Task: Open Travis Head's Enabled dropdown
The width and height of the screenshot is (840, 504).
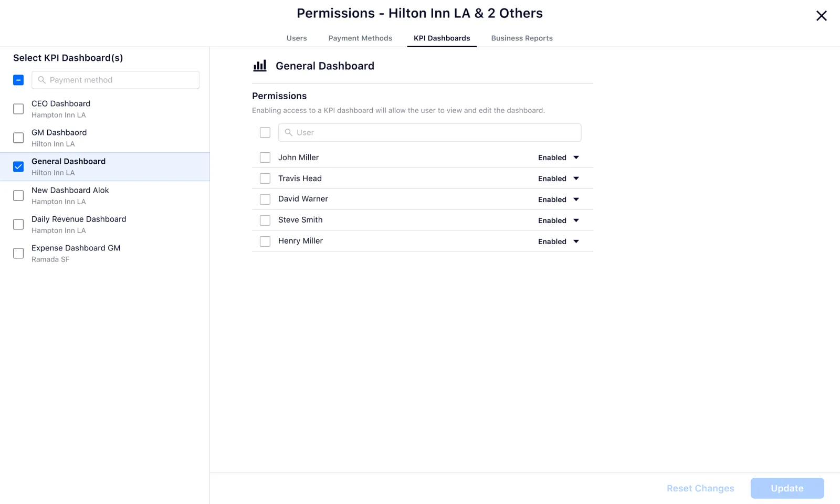Action: 559,178
